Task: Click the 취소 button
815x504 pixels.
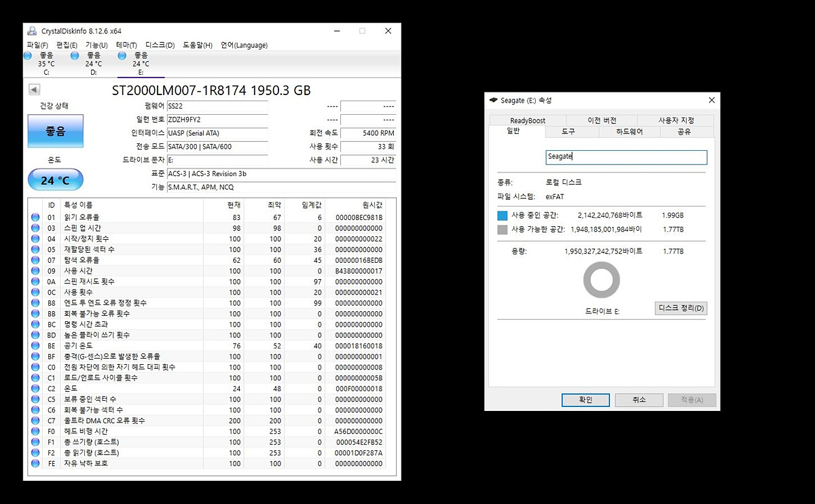Action: pyautogui.click(x=639, y=400)
